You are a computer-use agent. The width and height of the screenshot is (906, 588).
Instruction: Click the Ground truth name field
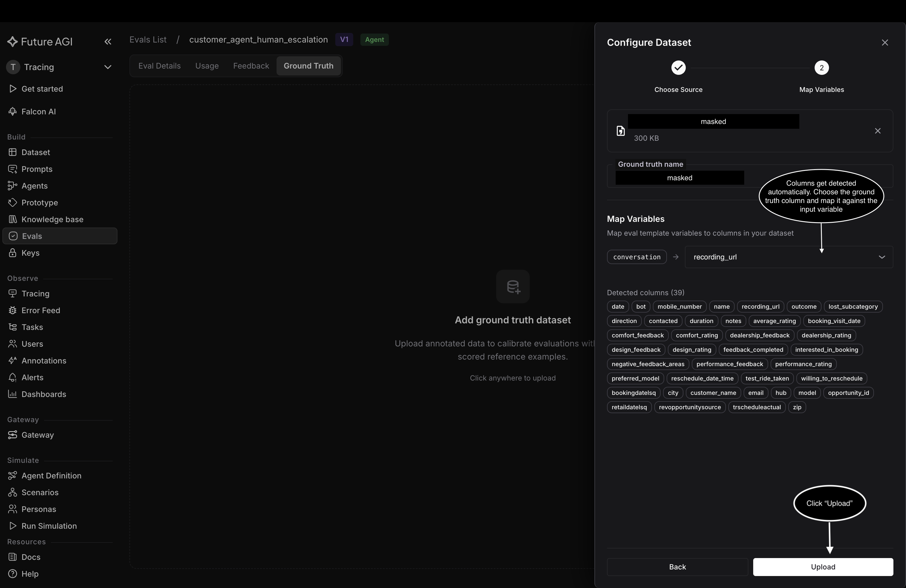(x=750, y=176)
